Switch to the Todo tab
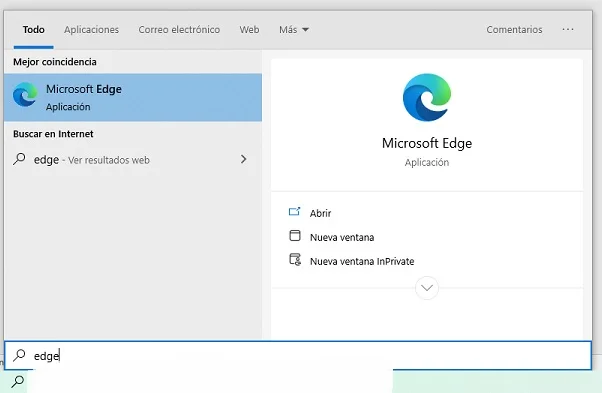 click(x=33, y=30)
